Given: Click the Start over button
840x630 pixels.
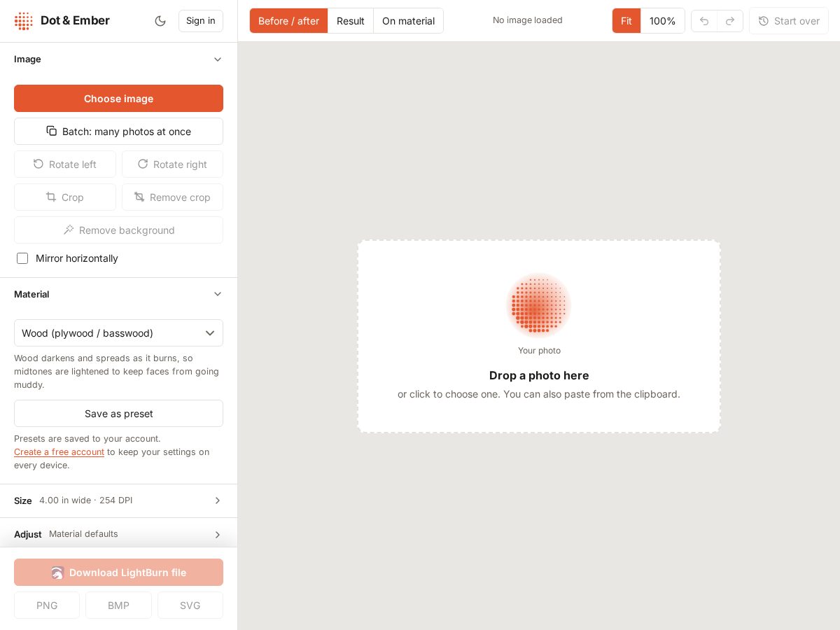Looking at the screenshot, I should (789, 21).
